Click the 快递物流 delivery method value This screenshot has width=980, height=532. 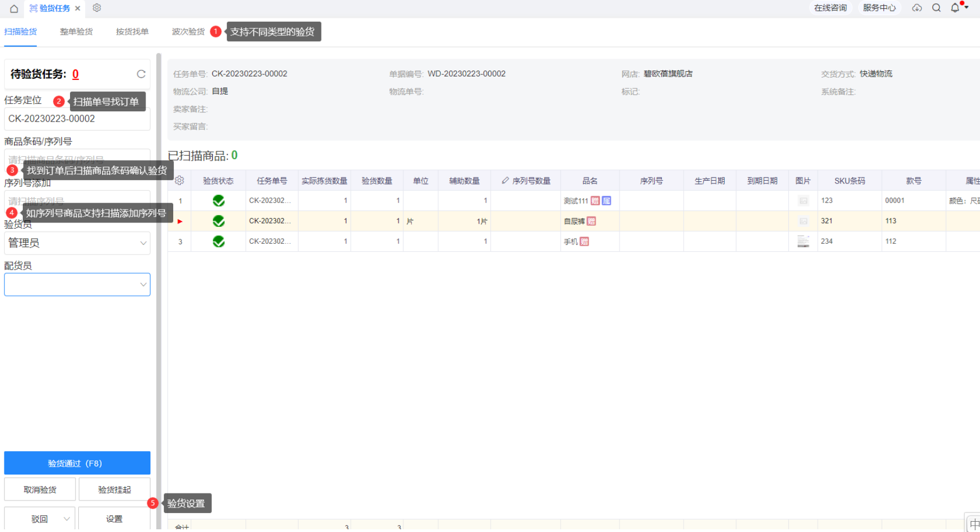[x=876, y=73]
